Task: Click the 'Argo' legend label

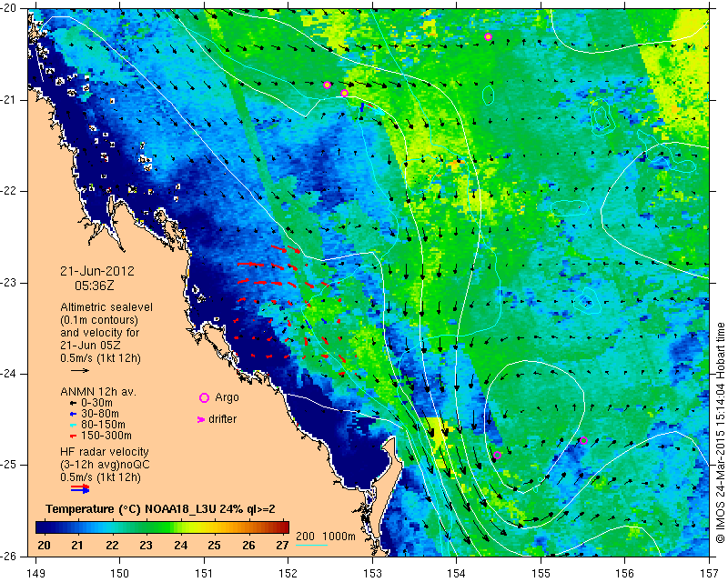Action: 227,397
